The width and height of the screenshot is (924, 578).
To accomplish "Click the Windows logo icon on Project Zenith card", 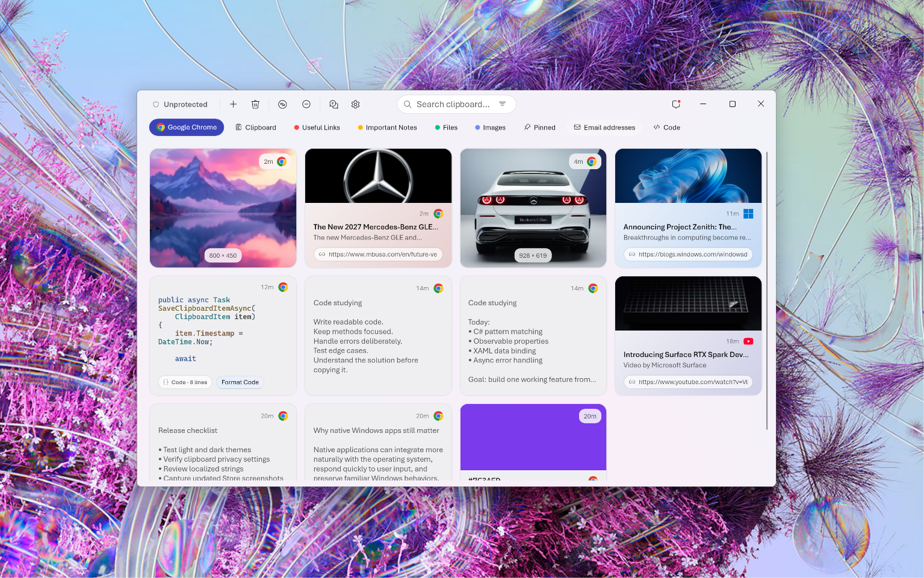I will tap(748, 214).
